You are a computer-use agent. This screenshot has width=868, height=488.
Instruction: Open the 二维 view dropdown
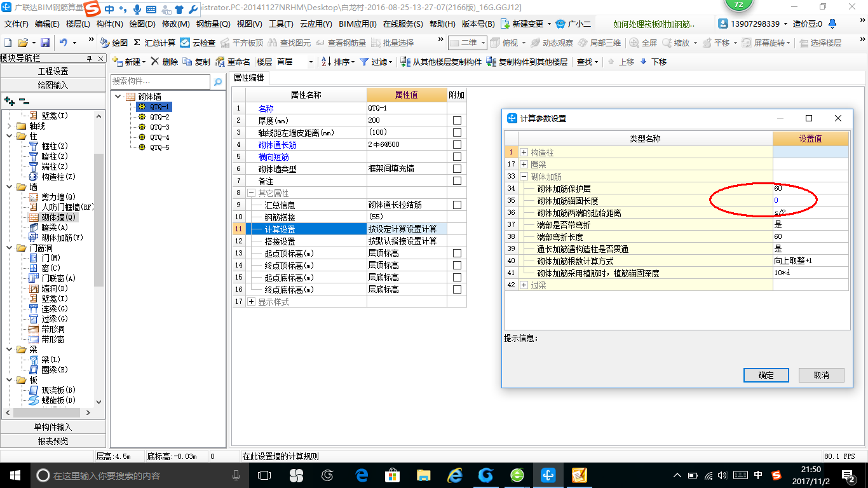[483, 43]
